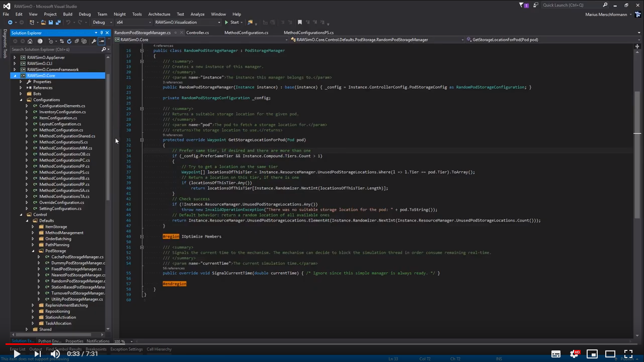Click the Find in Files toolbar icon
The width and height of the screenshot is (644, 362).
(x=250, y=22)
